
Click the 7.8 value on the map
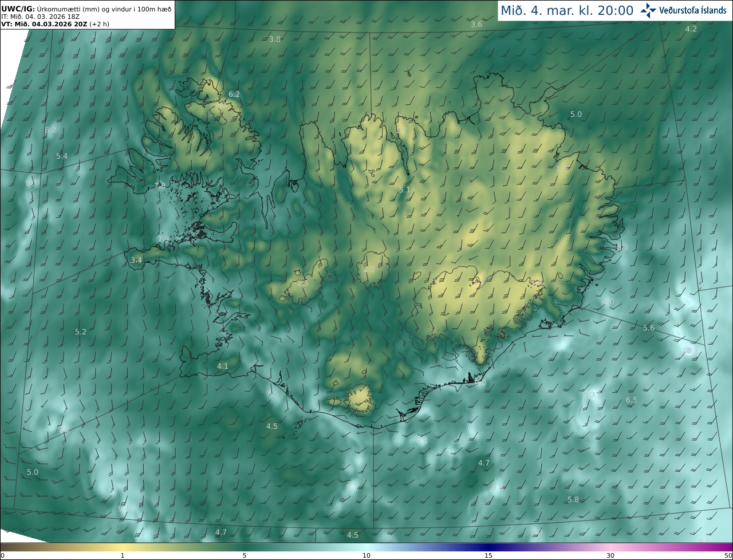point(160,186)
